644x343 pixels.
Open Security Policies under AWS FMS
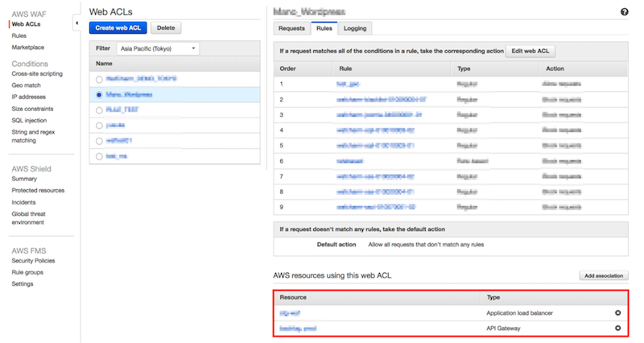point(33,261)
